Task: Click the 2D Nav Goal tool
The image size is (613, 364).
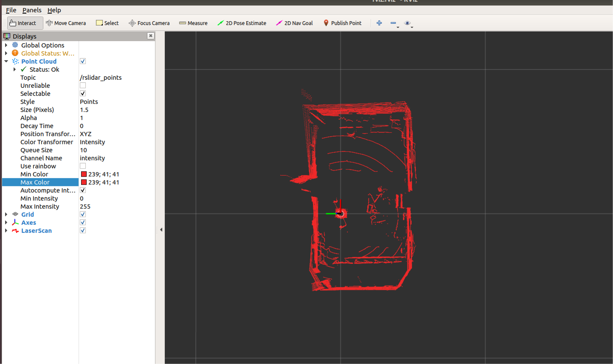Action: (x=294, y=23)
